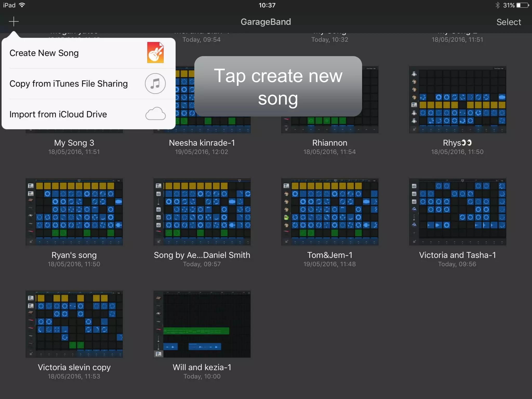532x399 pixels.
Task: Tap the Will and kezia-1 title
Action: coord(202,367)
